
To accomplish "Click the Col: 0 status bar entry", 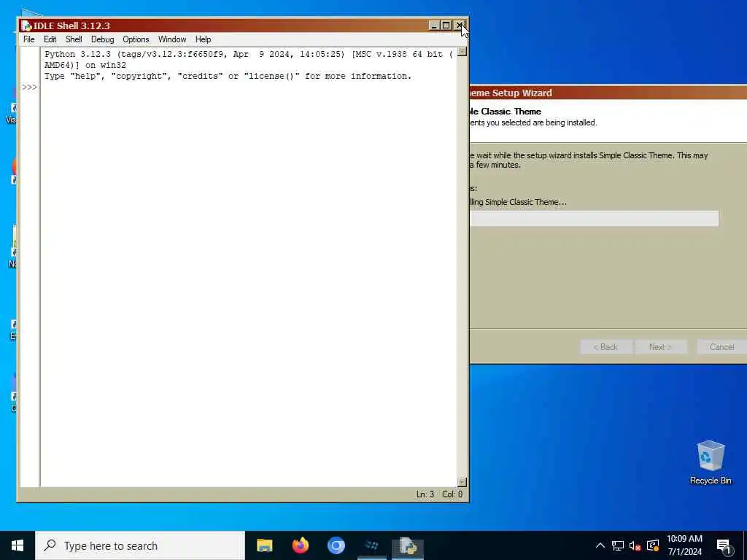I will coord(452,494).
